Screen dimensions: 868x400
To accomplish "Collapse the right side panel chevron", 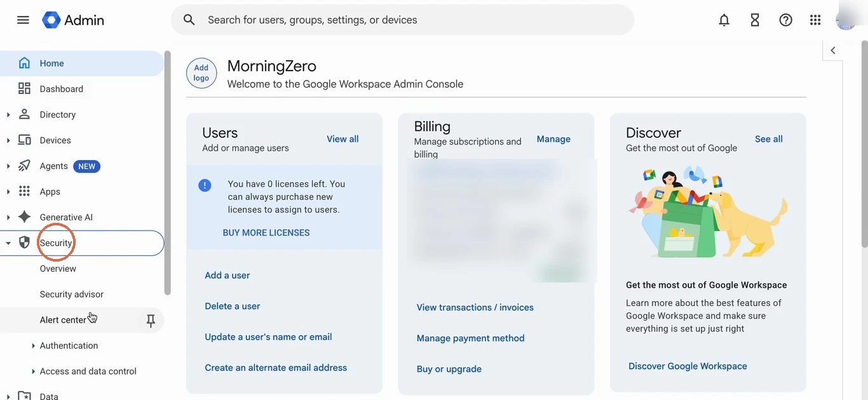I will click(x=832, y=50).
